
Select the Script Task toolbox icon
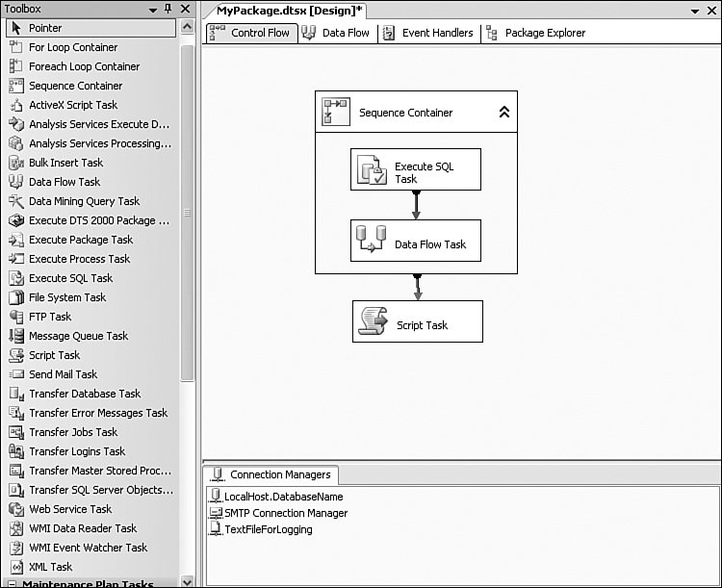click(15, 355)
